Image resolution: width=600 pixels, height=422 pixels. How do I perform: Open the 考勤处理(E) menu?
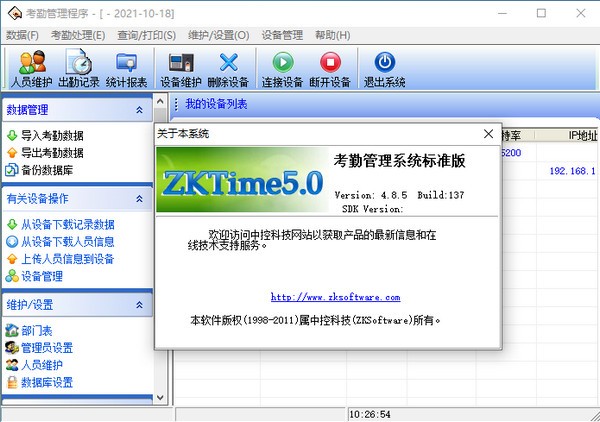[78, 35]
